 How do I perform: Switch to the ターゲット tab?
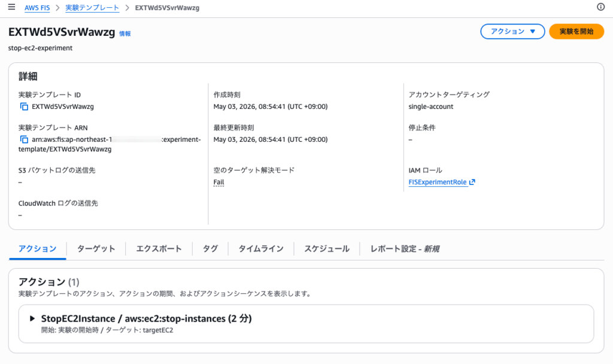(x=96, y=248)
